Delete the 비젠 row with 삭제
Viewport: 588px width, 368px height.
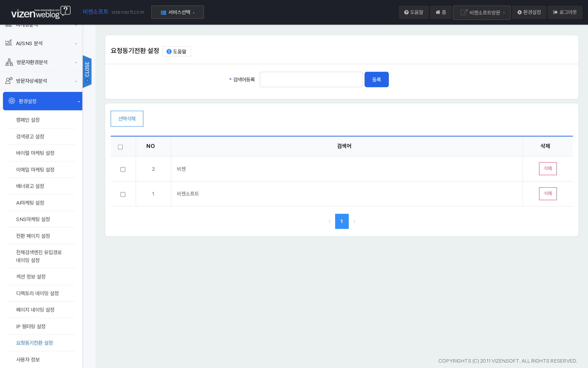coord(548,169)
